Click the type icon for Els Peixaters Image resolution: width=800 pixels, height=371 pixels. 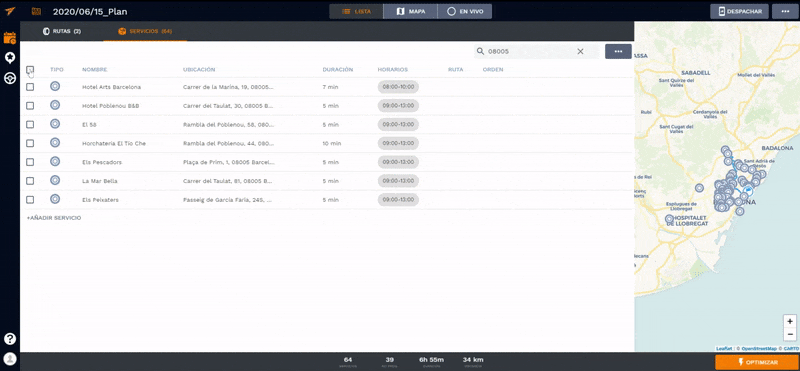(x=55, y=200)
